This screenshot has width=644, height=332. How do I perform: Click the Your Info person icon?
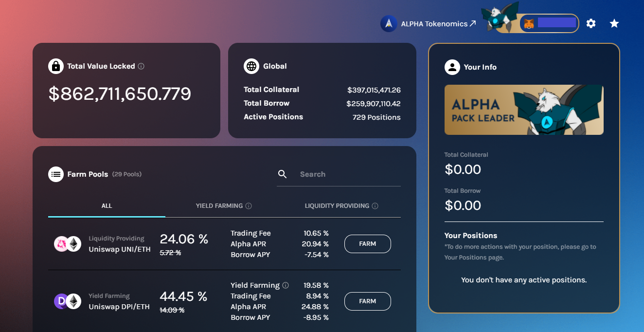(452, 67)
